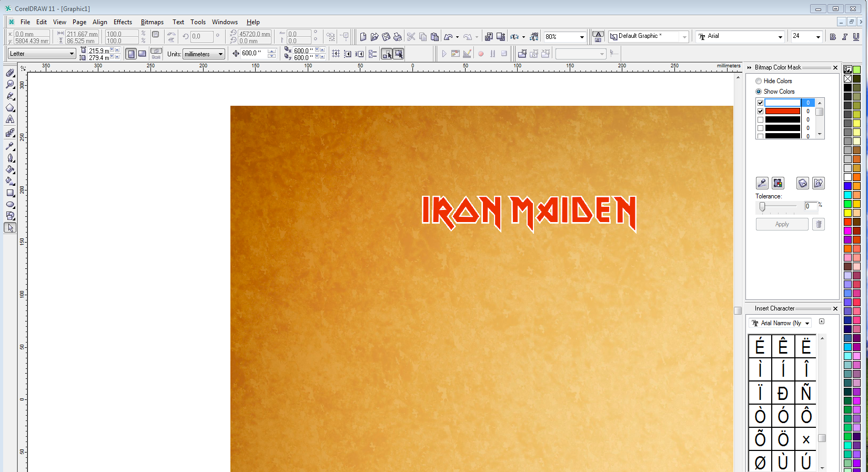Viewport: 868px width, 472px height.
Task: Select the Ellipse tool
Action: pos(10,205)
